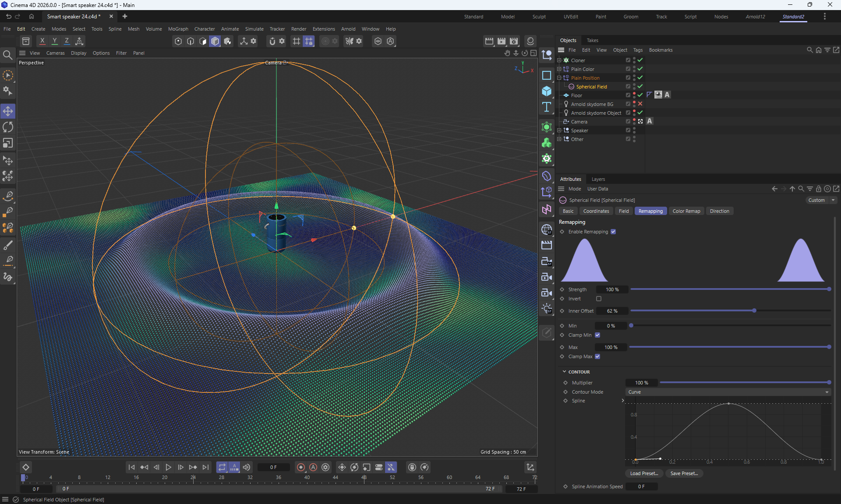This screenshot has width=841, height=504.
Task: Click the Save Preset button
Action: tap(684, 473)
